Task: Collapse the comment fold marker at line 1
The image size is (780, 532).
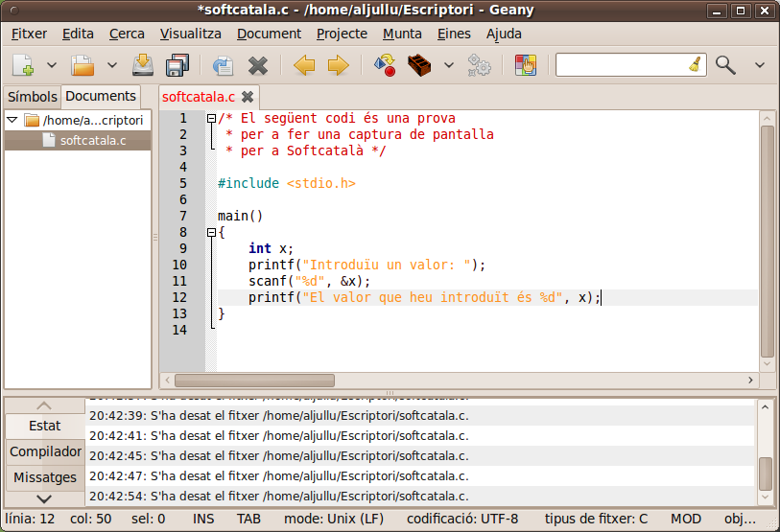Action: pos(211,119)
